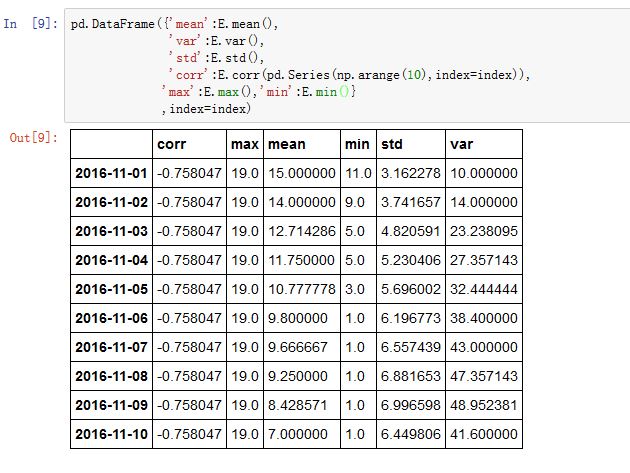The image size is (630, 473).
Task: Click the min value 11.0
Action: [358, 174]
